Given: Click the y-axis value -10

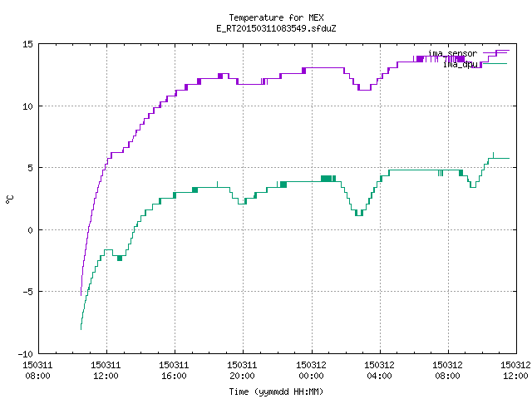Looking at the screenshot, I should (26, 354).
